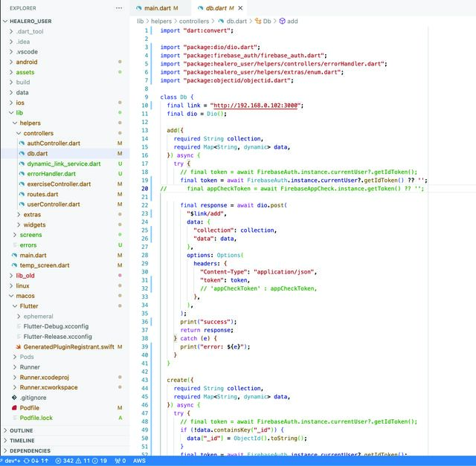
Task: Open the Explorer more actions ellipsis
Action: pos(119,8)
